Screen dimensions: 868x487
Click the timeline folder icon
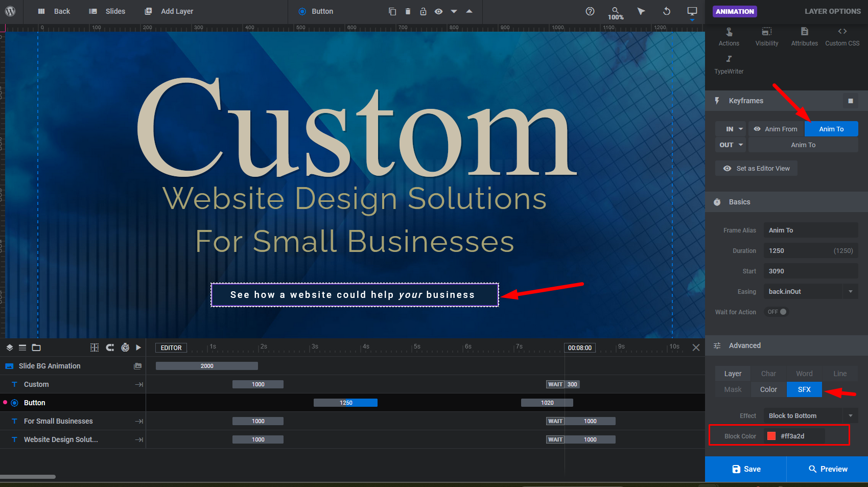(x=36, y=347)
